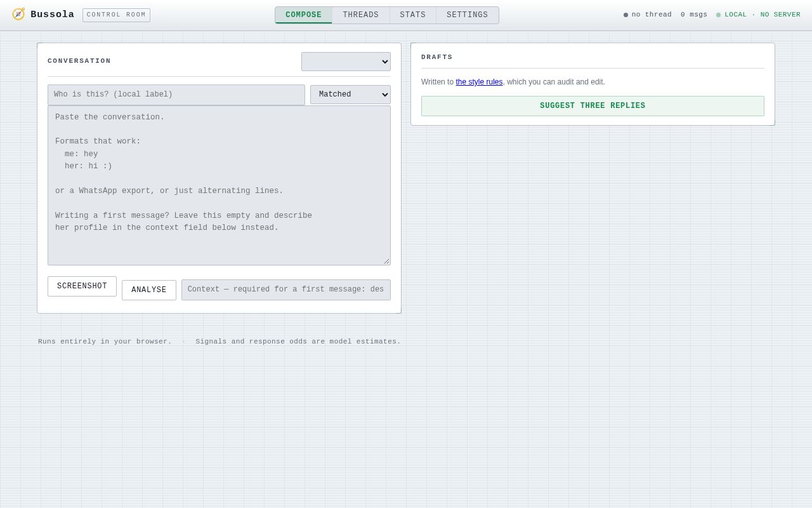
Task: Click into the paste conversation text area
Action: [x=219, y=185]
